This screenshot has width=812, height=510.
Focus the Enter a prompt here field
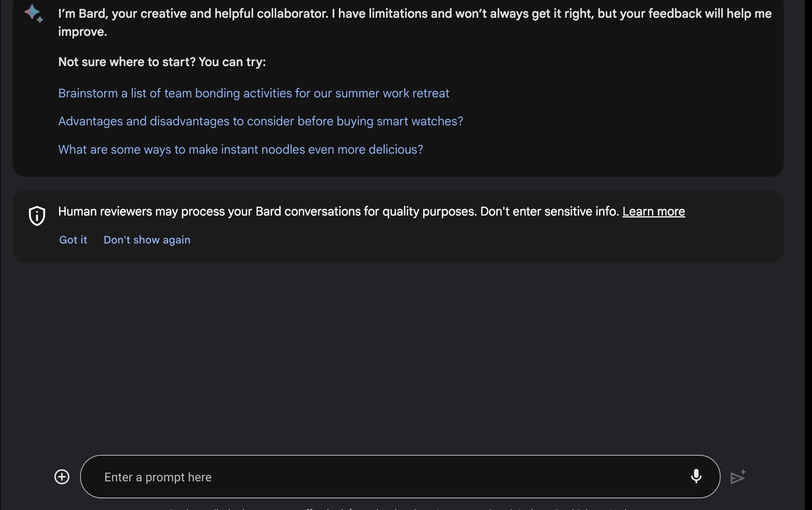(378, 477)
